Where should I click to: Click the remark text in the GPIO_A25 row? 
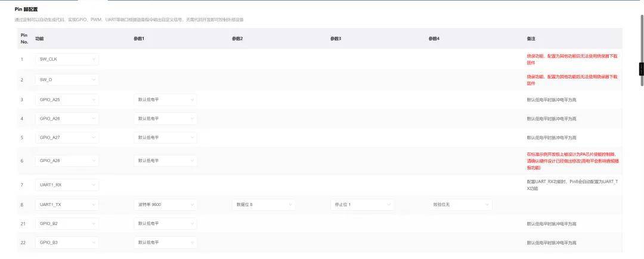click(x=552, y=99)
